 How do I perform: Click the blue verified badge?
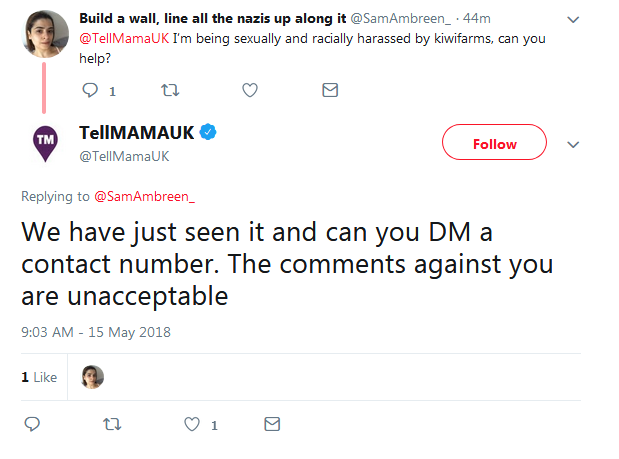pyautogui.click(x=208, y=132)
